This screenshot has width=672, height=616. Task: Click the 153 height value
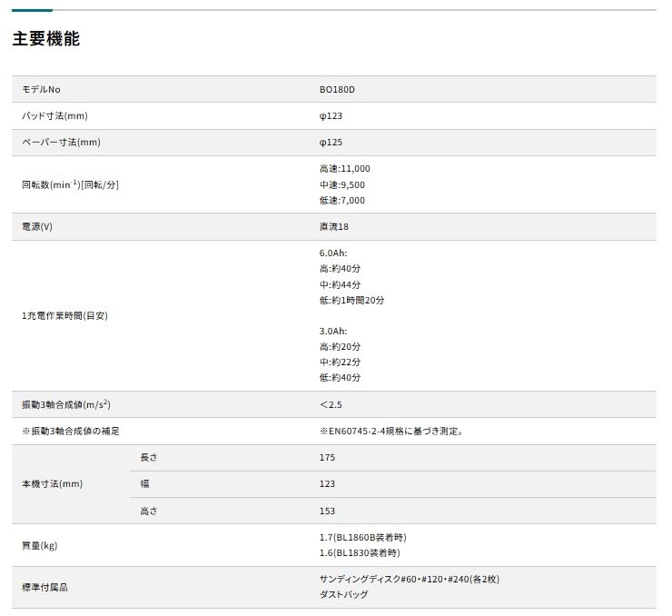click(x=327, y=512)
